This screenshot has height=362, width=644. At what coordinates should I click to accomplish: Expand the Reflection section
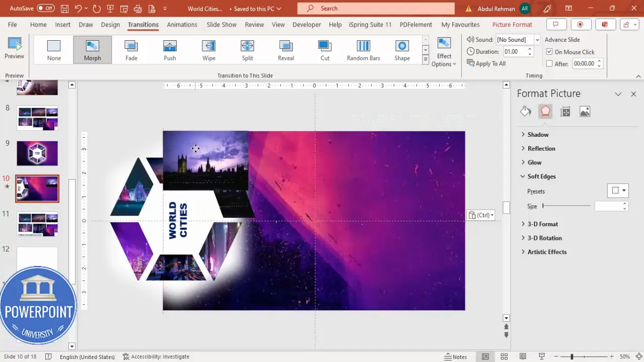click(541, 149)
